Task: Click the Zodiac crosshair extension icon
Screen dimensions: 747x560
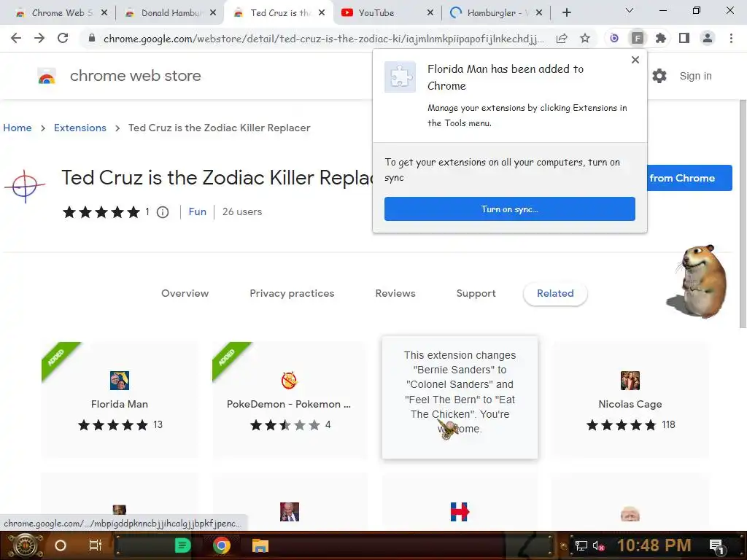Action: [25, 186]
